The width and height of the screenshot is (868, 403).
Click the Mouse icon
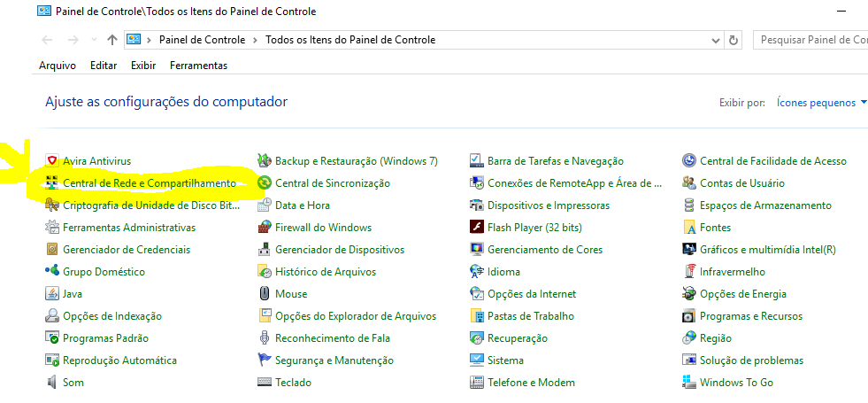[265, 294]
